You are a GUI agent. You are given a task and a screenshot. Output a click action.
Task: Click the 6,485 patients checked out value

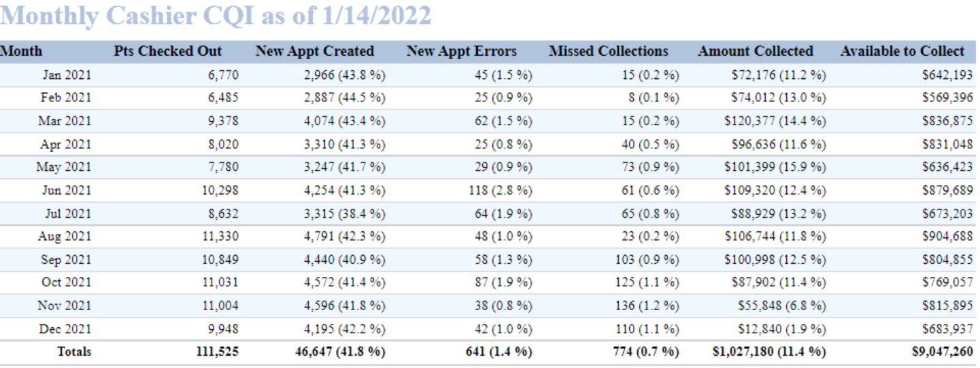[223, 98]
